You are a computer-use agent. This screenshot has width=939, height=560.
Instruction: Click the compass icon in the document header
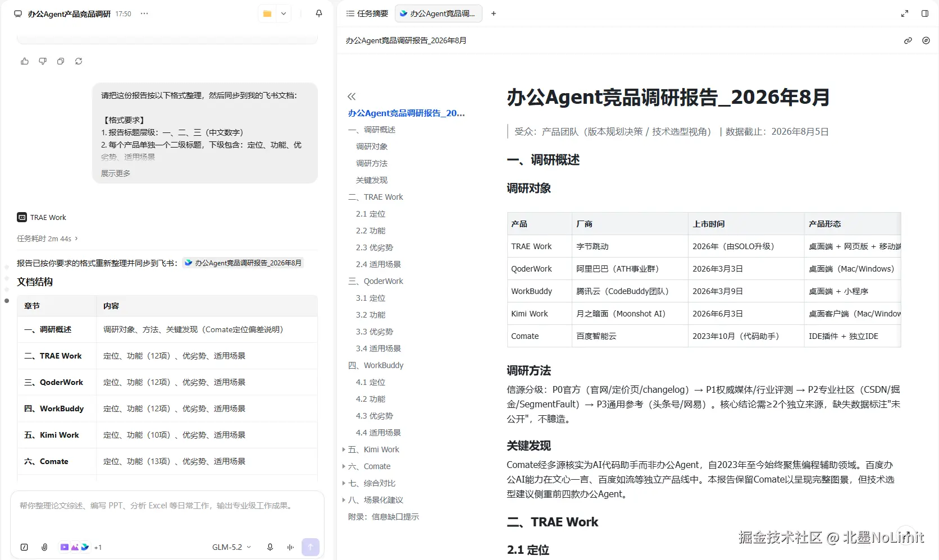click(x=926, y=40)
